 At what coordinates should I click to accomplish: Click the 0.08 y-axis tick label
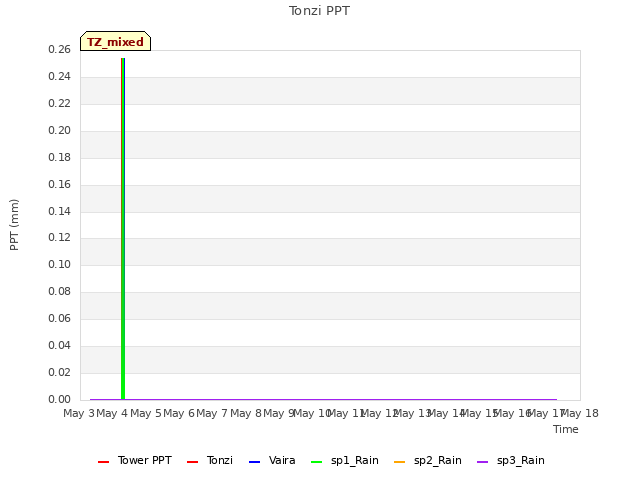click(59, 291)
